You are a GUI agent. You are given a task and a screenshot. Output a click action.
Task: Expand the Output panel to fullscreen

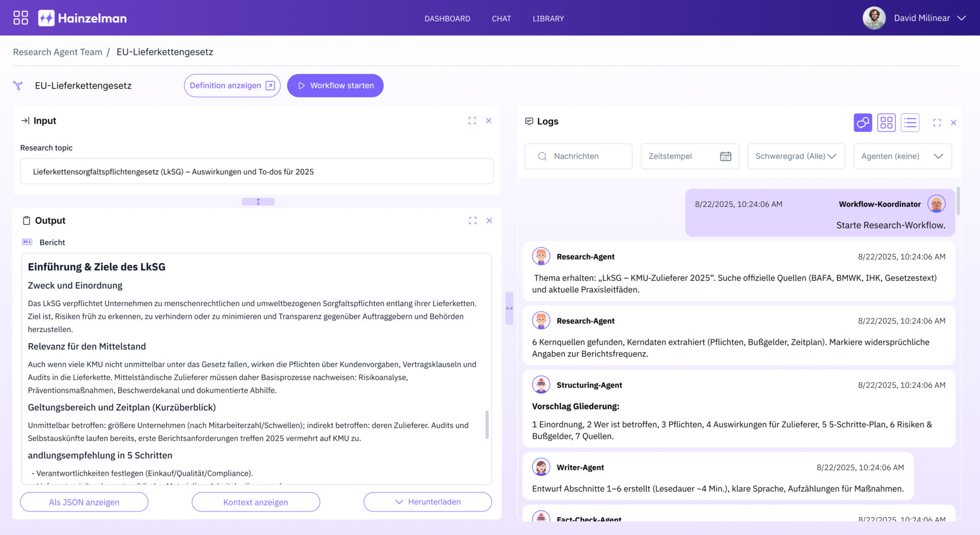coord(473,221)
